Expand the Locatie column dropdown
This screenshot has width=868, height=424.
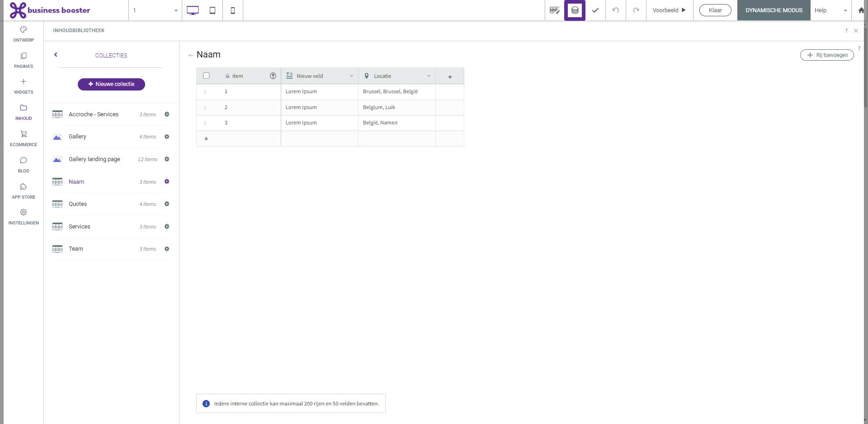pos(429,76)
